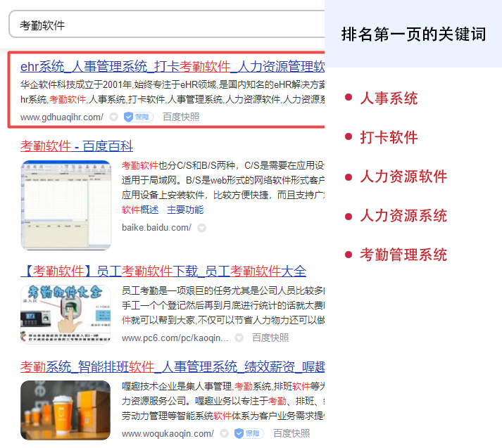Viewport: 502px width, 448px height.
Task: Open the 考勤软件 - 百度百科 result
Action: click(77, 146)
